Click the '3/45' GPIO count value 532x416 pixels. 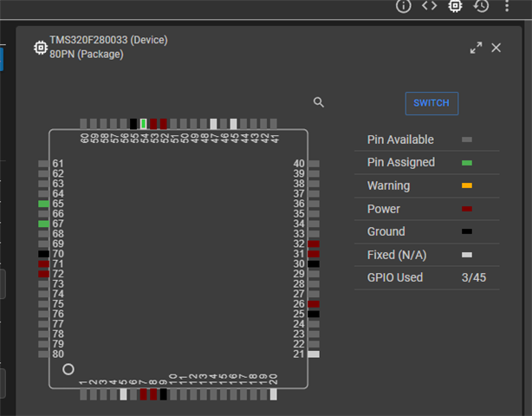pos(474,277)
